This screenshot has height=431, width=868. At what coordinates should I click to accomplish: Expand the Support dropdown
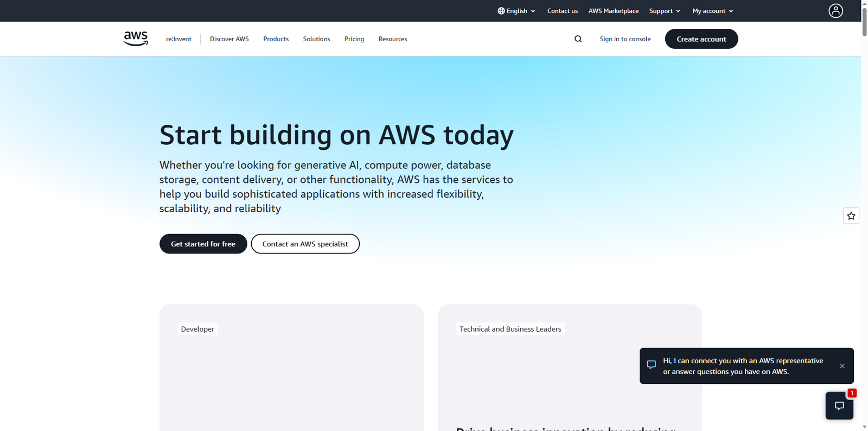click(665, 11)
